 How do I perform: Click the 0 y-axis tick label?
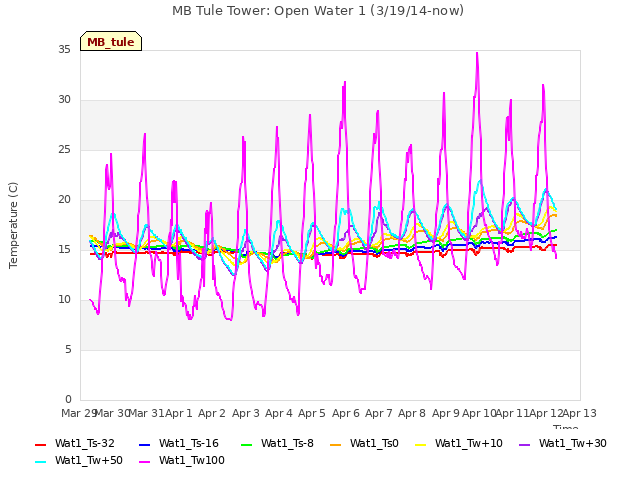68,400
